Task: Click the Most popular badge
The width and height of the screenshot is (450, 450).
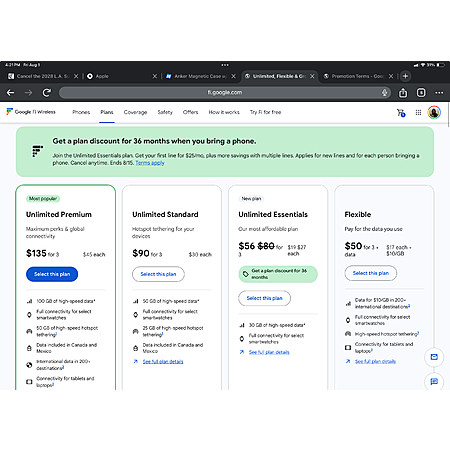Action: 43,199
